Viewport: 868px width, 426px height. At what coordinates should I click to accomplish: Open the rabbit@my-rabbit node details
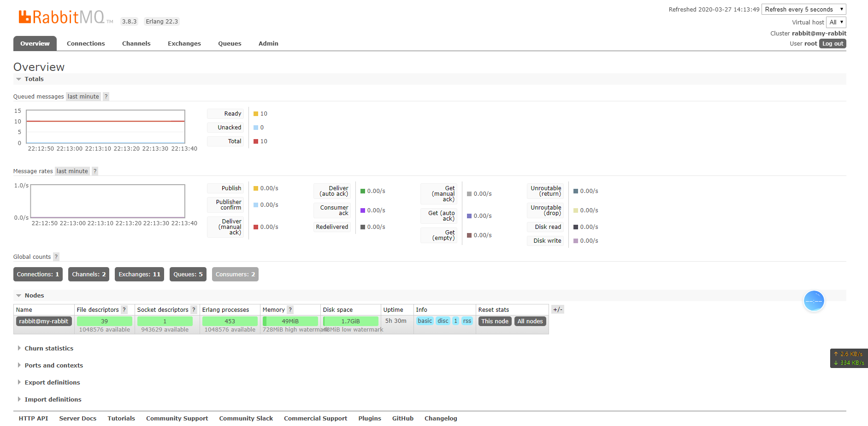(x=44, y=321)
